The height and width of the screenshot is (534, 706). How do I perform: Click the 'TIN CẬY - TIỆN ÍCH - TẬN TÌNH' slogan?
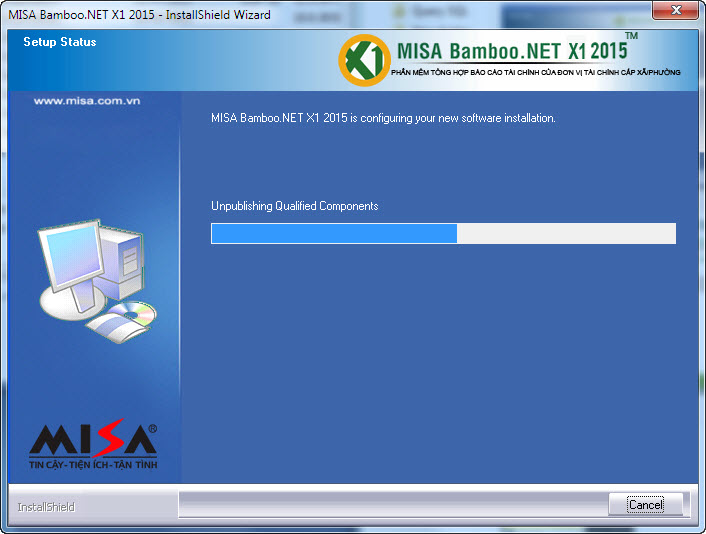point(93,464)
